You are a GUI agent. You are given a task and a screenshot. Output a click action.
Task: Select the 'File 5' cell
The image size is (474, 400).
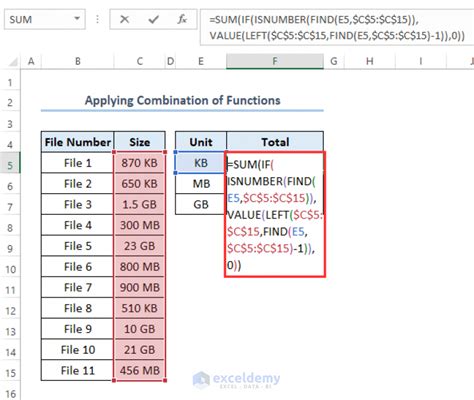78,246
